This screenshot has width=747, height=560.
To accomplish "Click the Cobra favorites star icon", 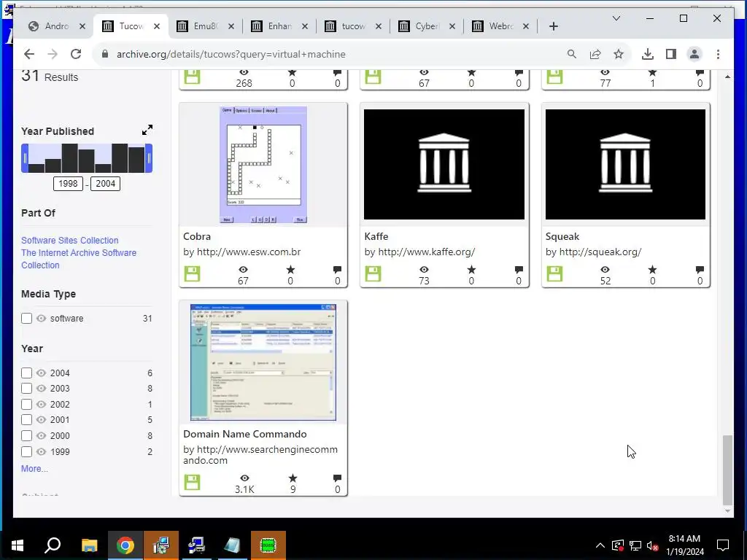I will [x=290, y=270].
